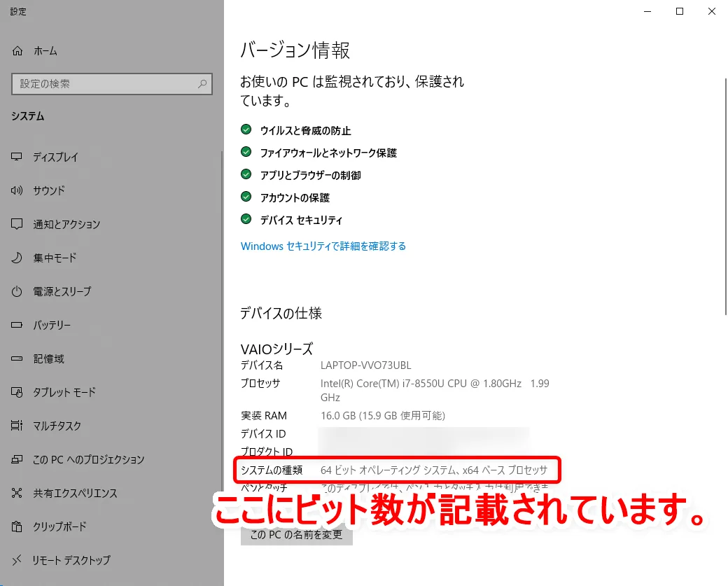Close the 設定 window
This screenshot has height=586, width=728.
[x=712, y=11]
